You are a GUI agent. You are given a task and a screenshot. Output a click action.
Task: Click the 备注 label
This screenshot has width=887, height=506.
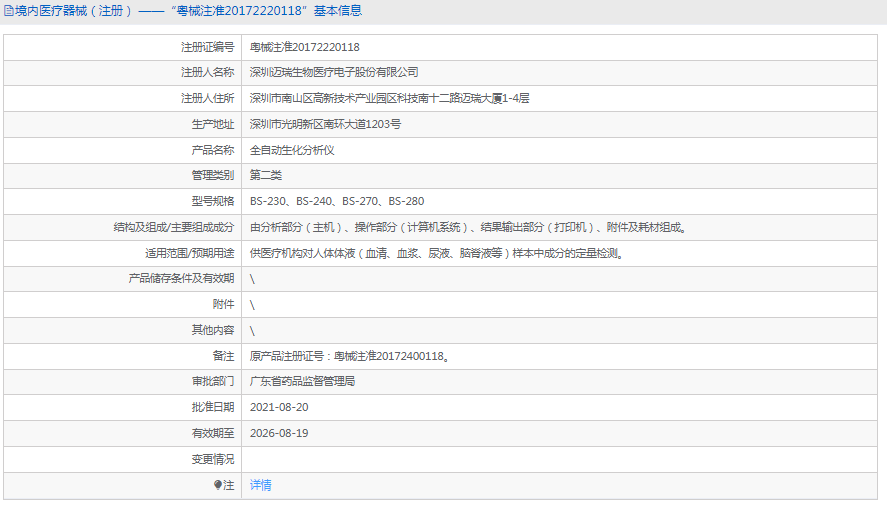pos(223,357)
